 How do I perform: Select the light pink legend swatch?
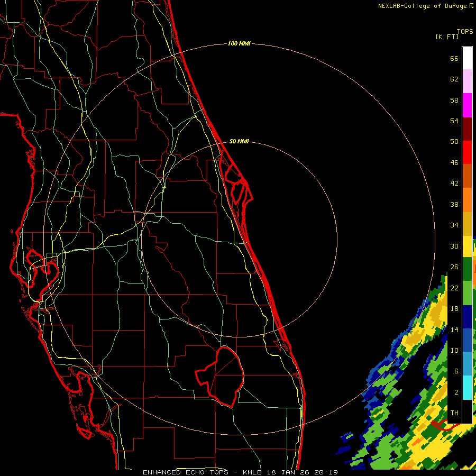pos(467,81)
